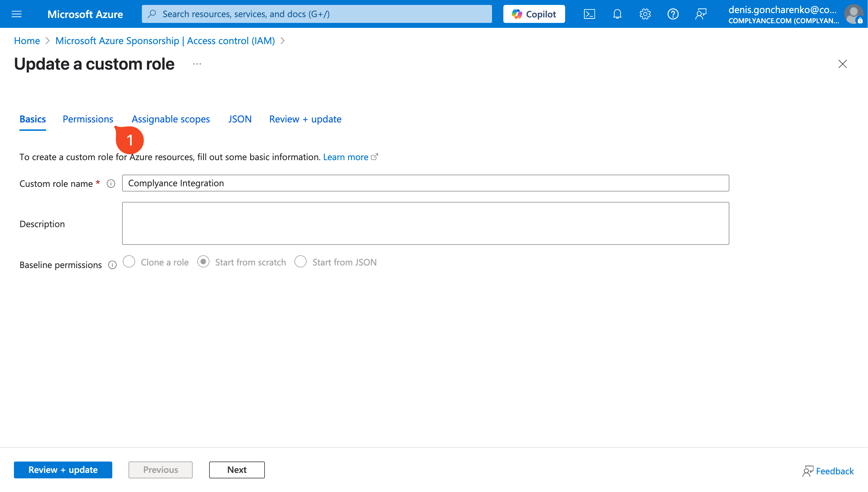Open the Azure portal hamburger menu
Viewport: 868px width, 492px height.
coord(17,14)
